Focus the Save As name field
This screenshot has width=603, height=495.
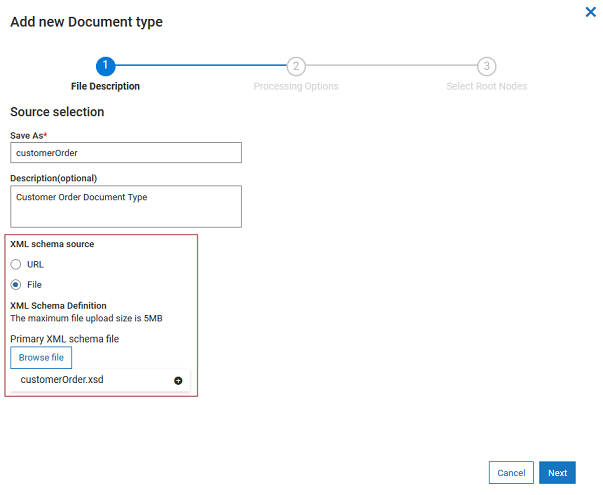click(x=126, y=153)
